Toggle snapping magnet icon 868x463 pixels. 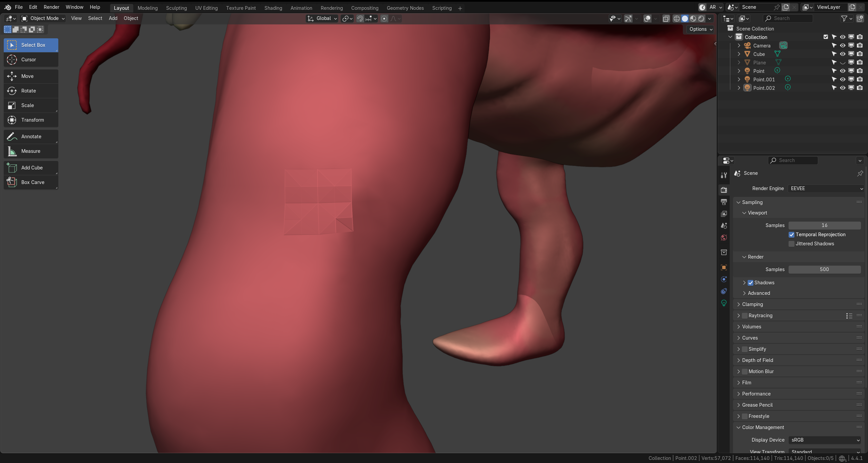click(x=360, y=19)
